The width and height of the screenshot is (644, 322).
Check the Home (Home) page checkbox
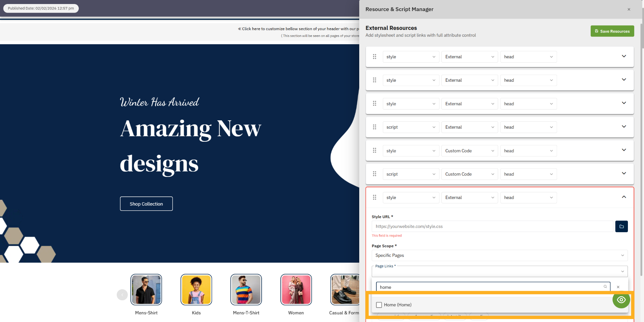click(x=379, y=305)
